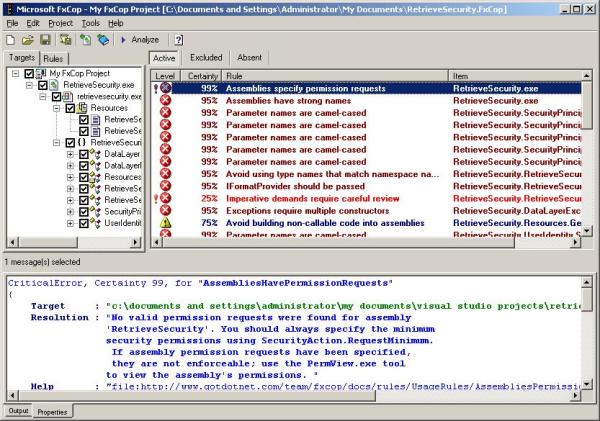Click the SecurityPri class icon in tree
This screenshot has width=600, height=421.
pos(96,211)
